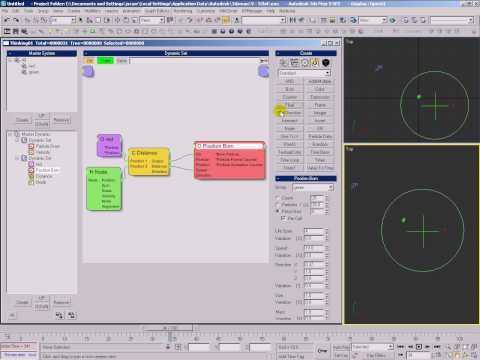480x360 pixels.
Task: Select first icon in Create rollout
Action: click(283, 63)
